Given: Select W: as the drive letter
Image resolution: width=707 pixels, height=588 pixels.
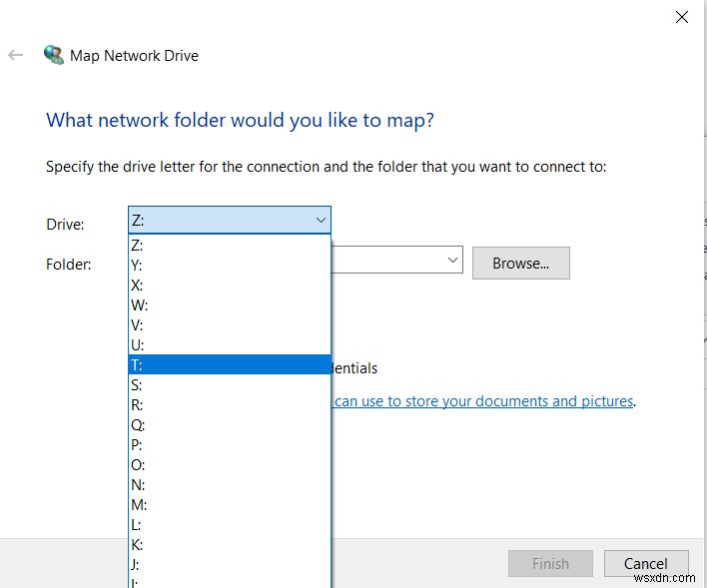Looking at the screenshot, I should (229, 304).
